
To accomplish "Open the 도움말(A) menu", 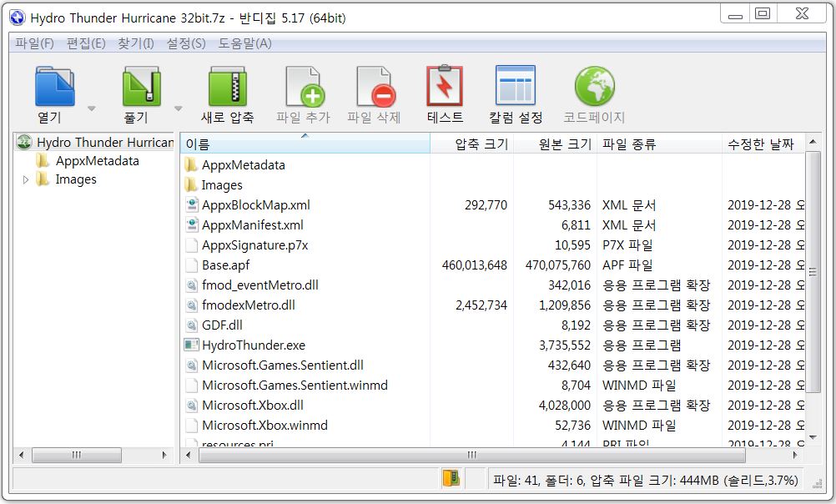I will 244,43.
